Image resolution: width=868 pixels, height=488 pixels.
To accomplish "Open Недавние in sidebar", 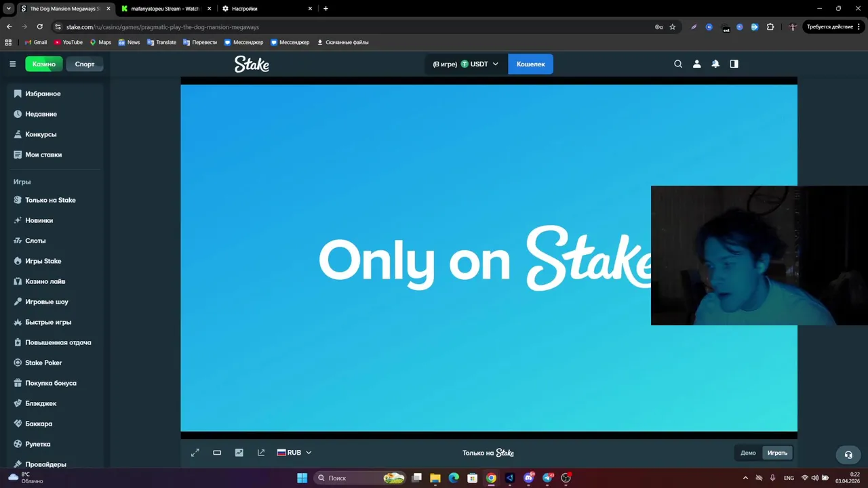I will tap(41, 114).
